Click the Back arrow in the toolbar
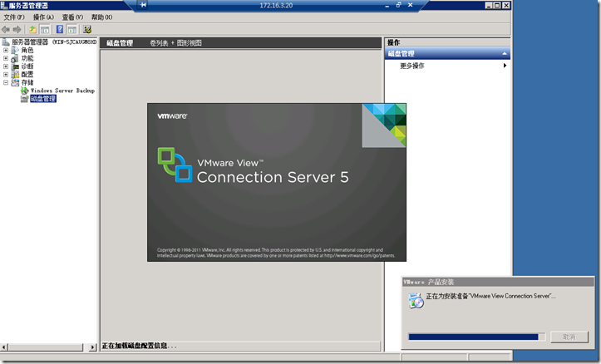 click(6, 30)
